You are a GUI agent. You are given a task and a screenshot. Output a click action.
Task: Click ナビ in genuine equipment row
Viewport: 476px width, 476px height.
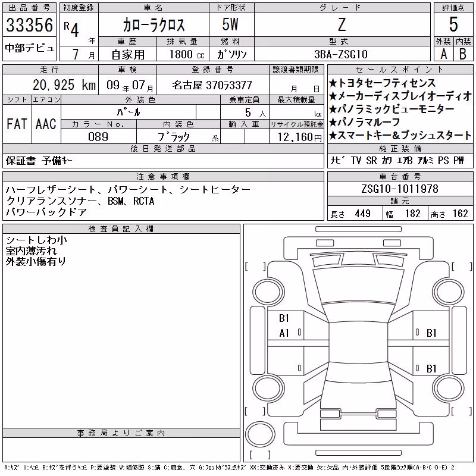[337, 160]
